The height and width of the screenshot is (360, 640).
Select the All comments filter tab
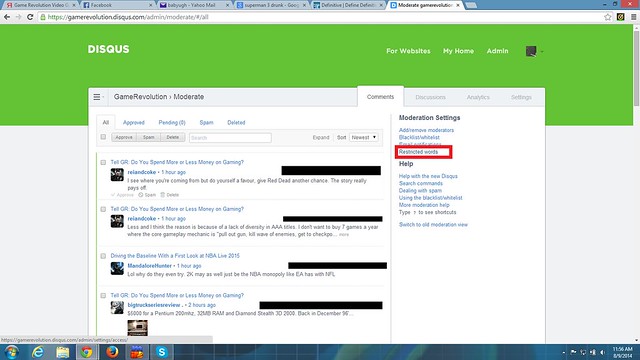click(x=106, y=122)
